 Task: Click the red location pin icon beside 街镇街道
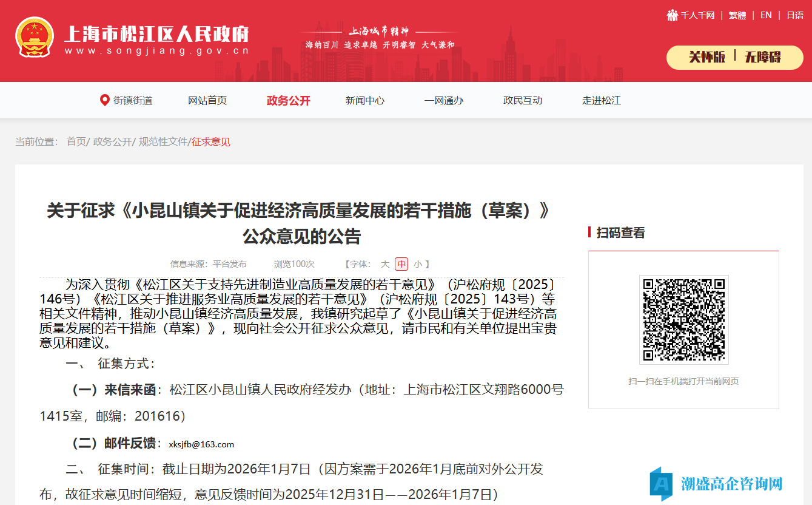coord(105,100)
